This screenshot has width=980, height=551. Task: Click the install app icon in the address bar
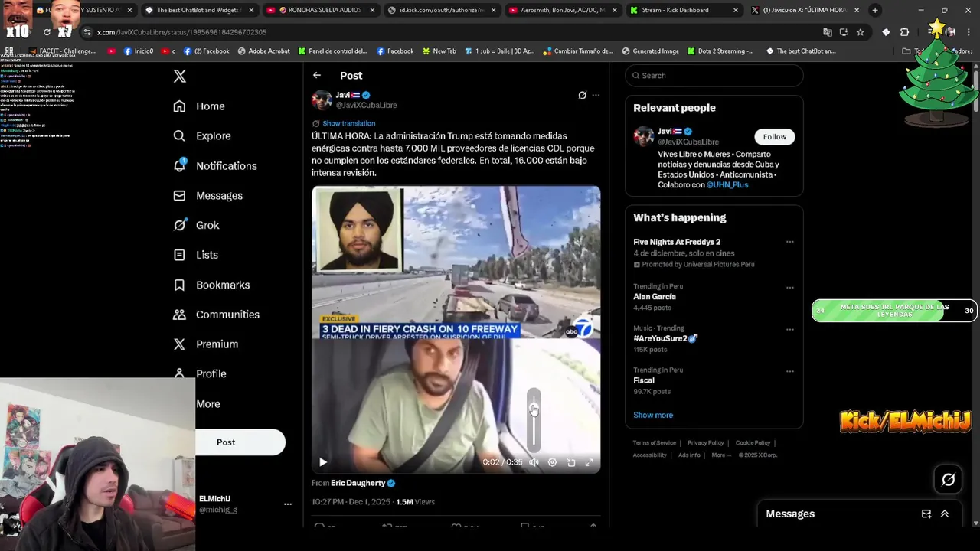(x=844, y=32)
